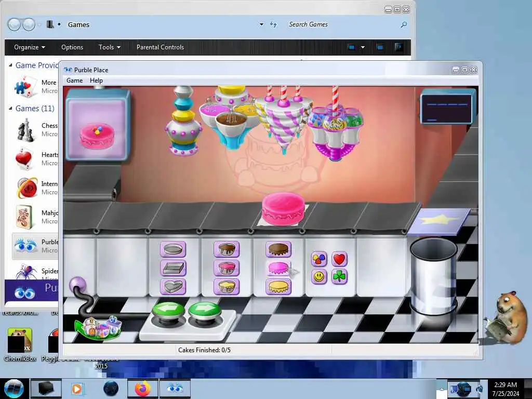The width and height of the screenshot is (532, 399).
Task: Click refresh button in Games address bar
Action: (x=273, y=24)
